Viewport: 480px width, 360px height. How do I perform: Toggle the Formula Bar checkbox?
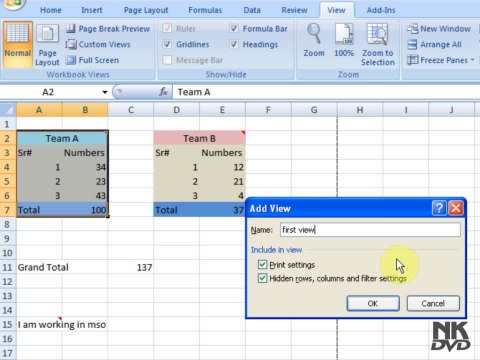point(234,28)
